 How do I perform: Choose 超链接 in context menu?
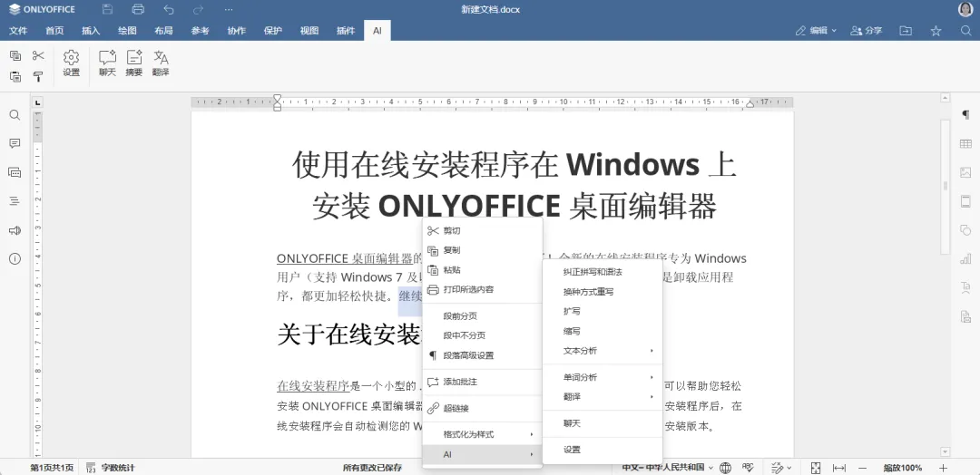[483, 408]
